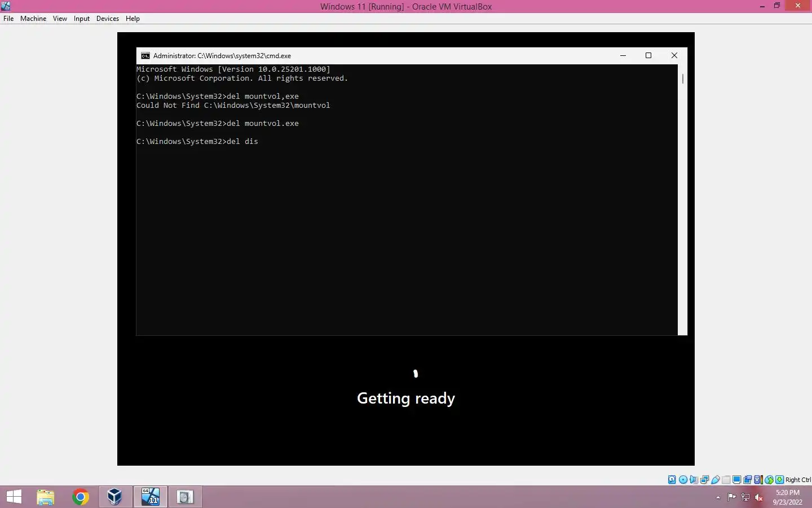The height and width of the screenshot is (508, 812).
Task: Open File Explorer from the taskbar
Action: click(x=46, y=497)
